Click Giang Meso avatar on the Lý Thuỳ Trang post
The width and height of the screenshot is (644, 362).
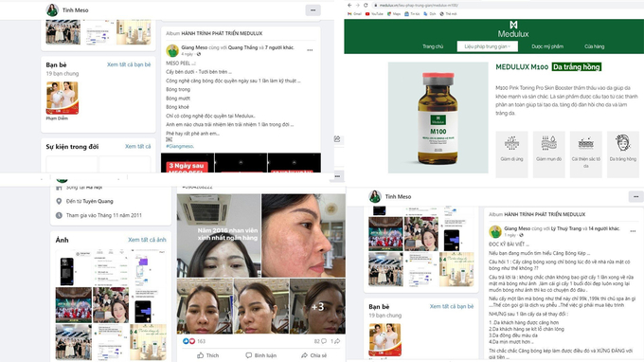[x=495, y=231]
